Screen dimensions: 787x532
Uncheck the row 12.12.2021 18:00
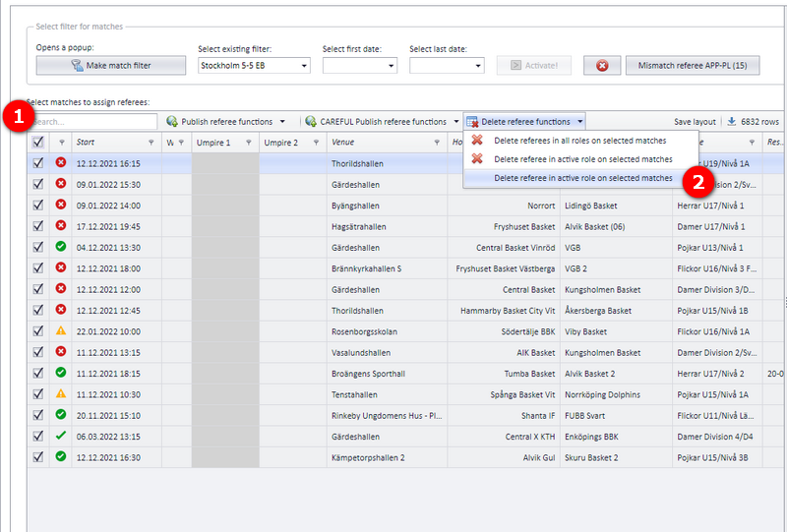[38, 268]
